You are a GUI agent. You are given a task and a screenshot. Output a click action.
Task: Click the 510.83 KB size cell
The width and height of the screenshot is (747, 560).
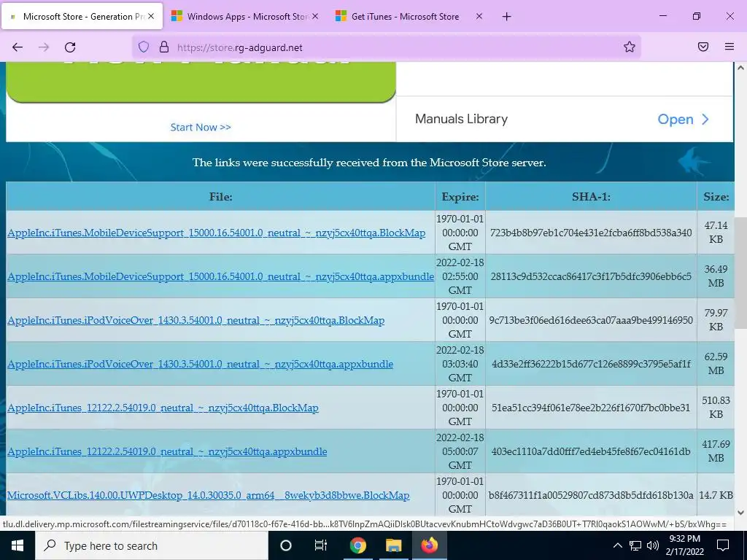click(x=716, y=407)
